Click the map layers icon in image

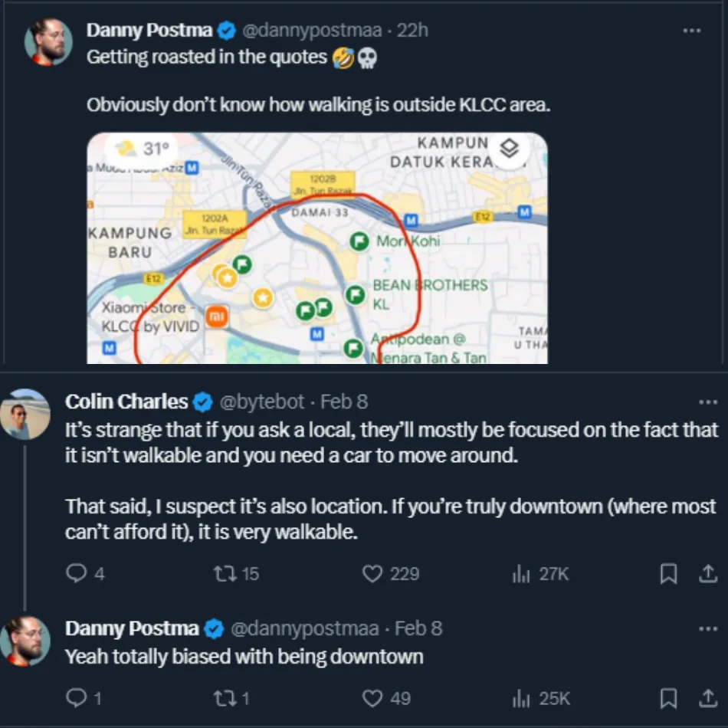509,149
